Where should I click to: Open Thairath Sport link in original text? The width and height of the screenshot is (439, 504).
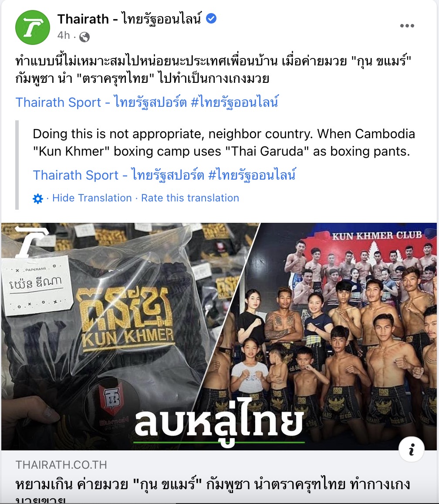pyautogui.click(x=101, y=102)
